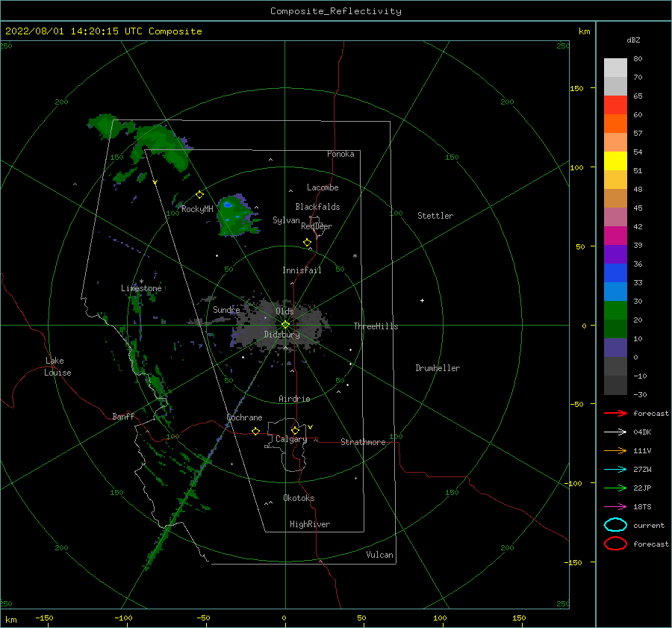Click the 2022/08/01 14:20:15 UTC timestamp

click(75, 31)
